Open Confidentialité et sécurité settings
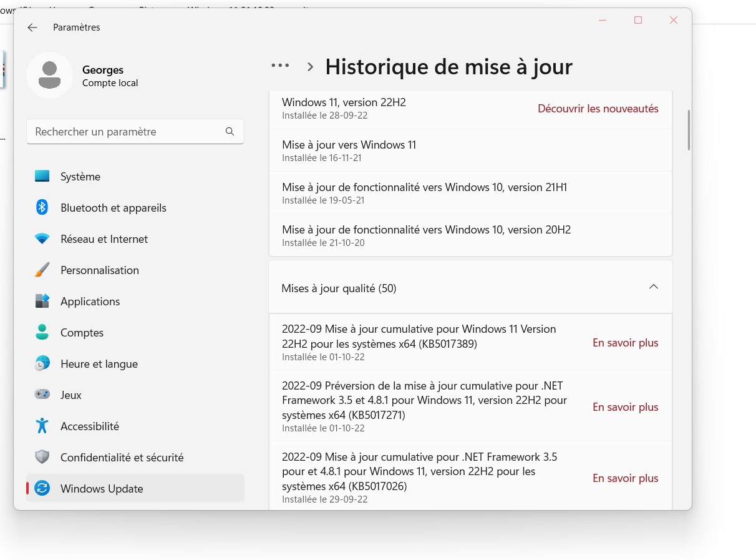Image resolution: width=756 pixels, height=560 pixels. tap(135, 458)
